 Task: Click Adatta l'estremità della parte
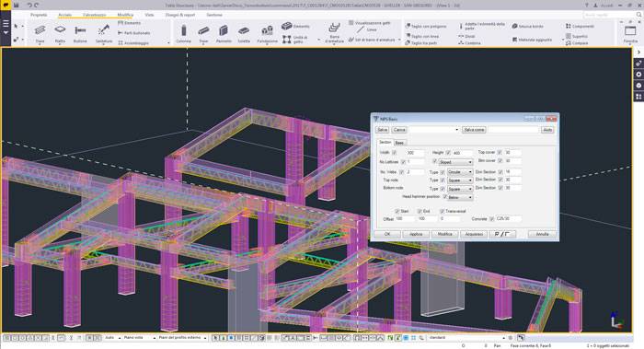pyautogui.click(x=482, y=26)
